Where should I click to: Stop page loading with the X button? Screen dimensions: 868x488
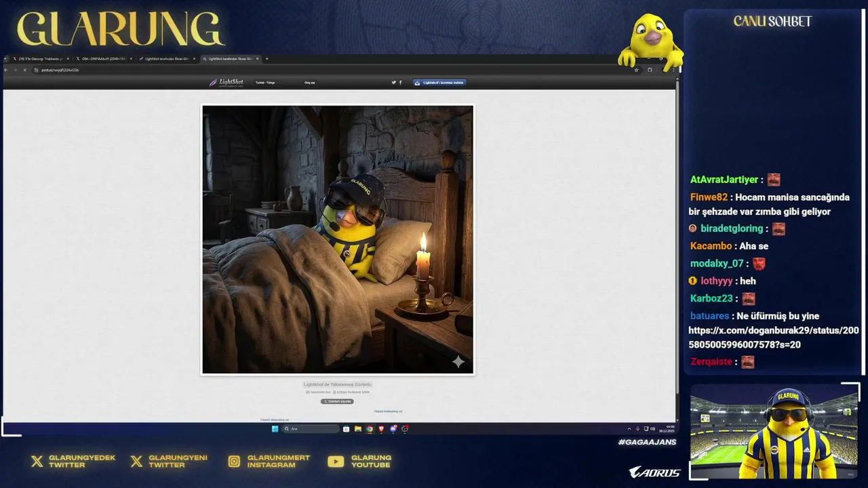25,70
